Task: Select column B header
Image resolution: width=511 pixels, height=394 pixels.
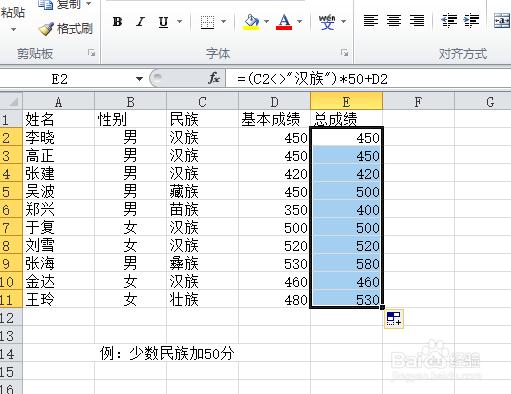Action: point(130,101)
